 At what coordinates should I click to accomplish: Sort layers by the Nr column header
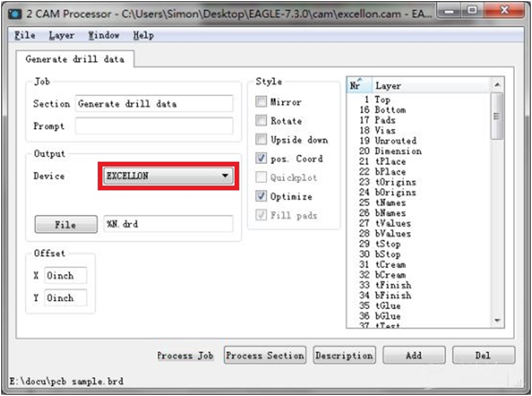pyautogui.click(x=355, y=86)
